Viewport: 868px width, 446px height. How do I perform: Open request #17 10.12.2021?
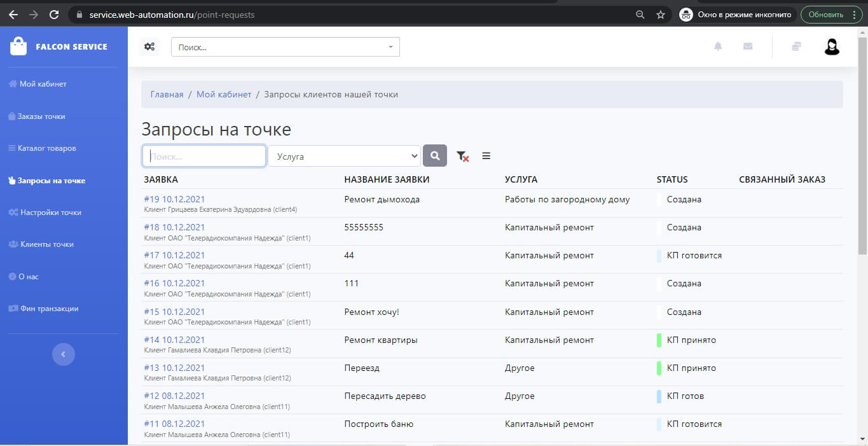pyautogui.click(x=175, y=255)
